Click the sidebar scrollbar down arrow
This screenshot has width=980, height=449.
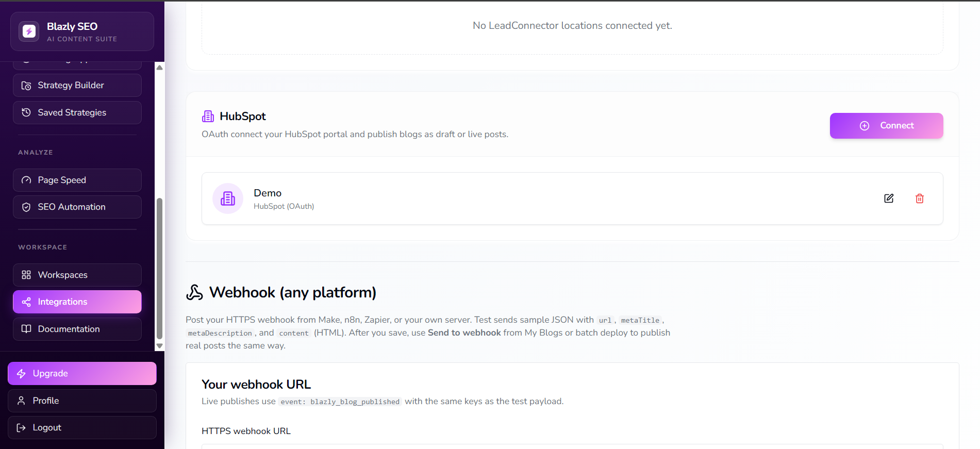tap(160, 346)
